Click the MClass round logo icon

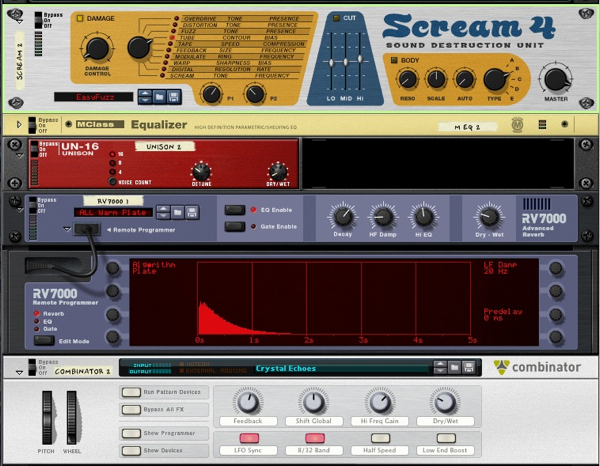click(517, 125)
